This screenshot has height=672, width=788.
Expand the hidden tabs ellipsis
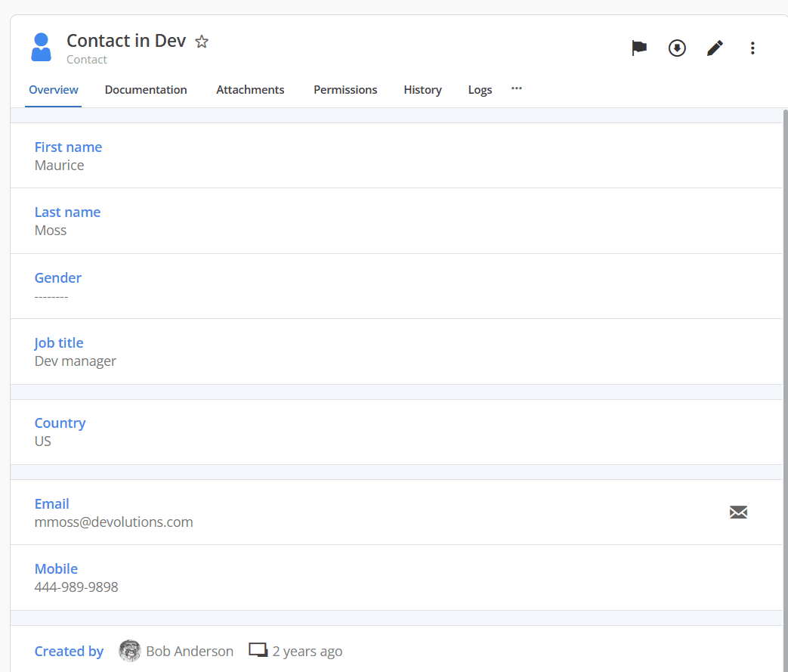point(517,88)
